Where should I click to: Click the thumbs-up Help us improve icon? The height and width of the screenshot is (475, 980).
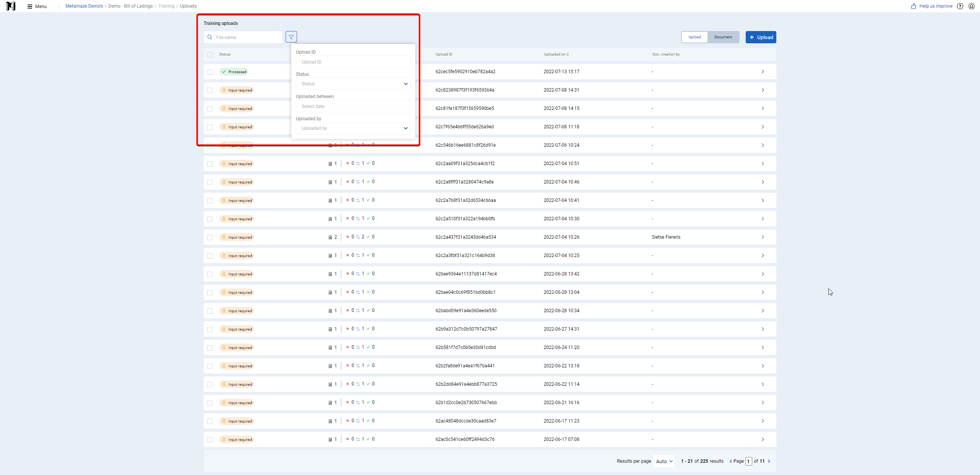[x=913, y=6]
